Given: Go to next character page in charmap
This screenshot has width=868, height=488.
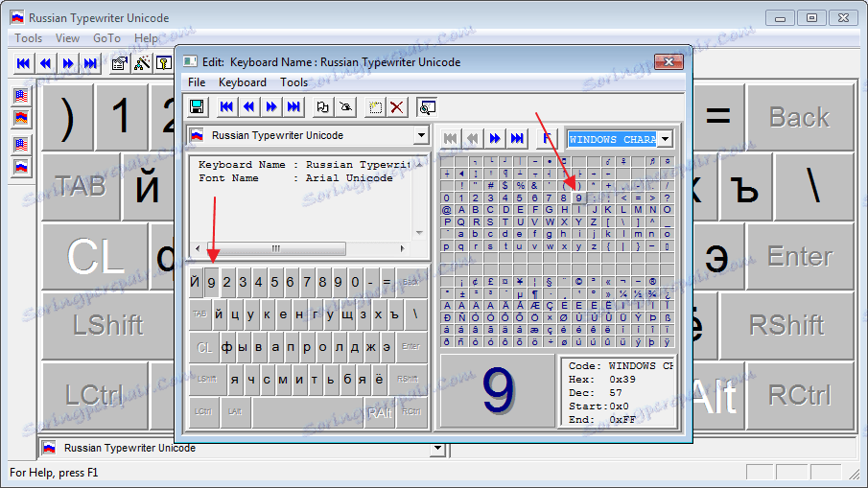Looking at the screenshot, I should click(495, 138).
